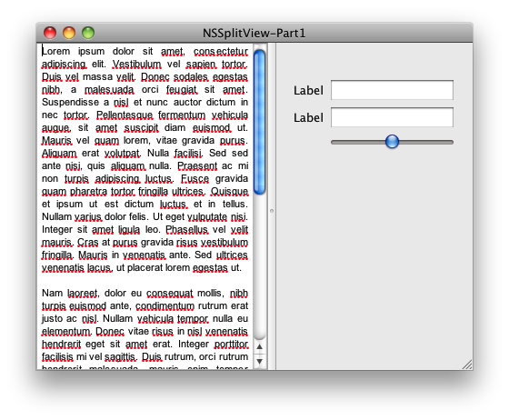
Task: Click the slider track right of the knob
Action: 426,142
